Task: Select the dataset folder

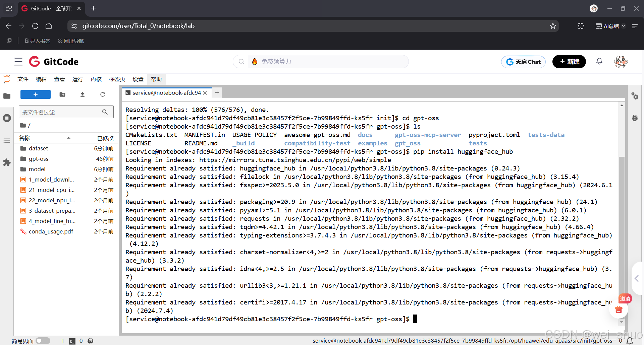Action: pyautogui.click(x=67, y=148)
